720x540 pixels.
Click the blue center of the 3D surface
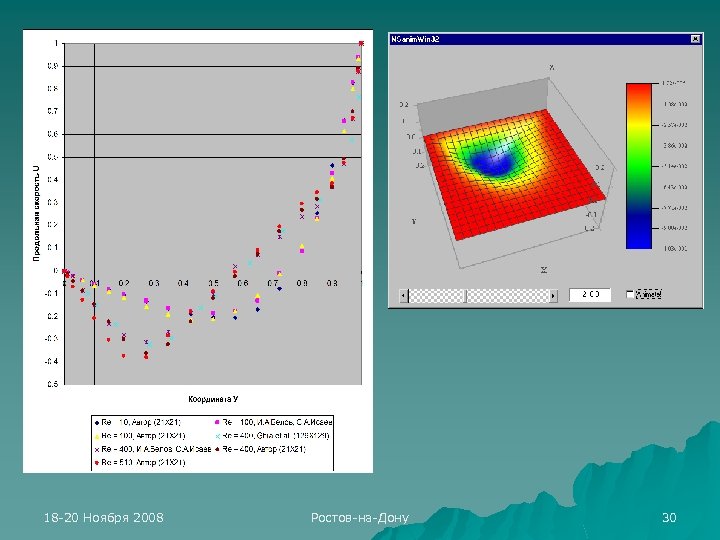[x=493, y=163]
